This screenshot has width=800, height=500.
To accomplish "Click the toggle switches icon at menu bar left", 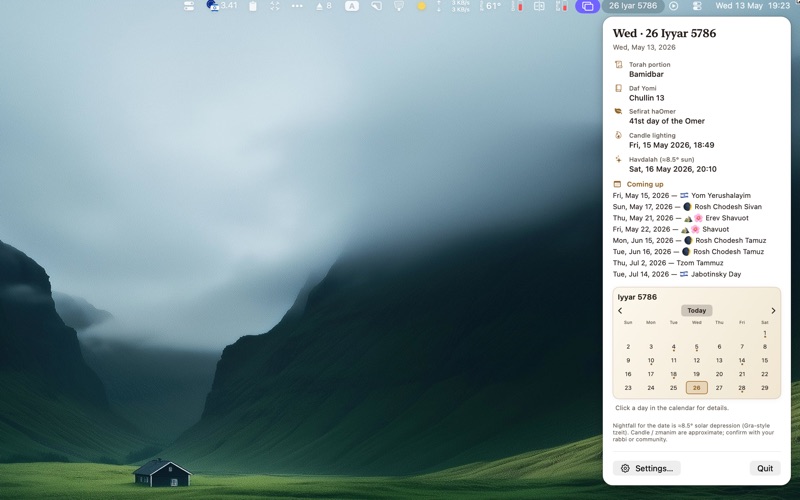I will click(189, 6).
